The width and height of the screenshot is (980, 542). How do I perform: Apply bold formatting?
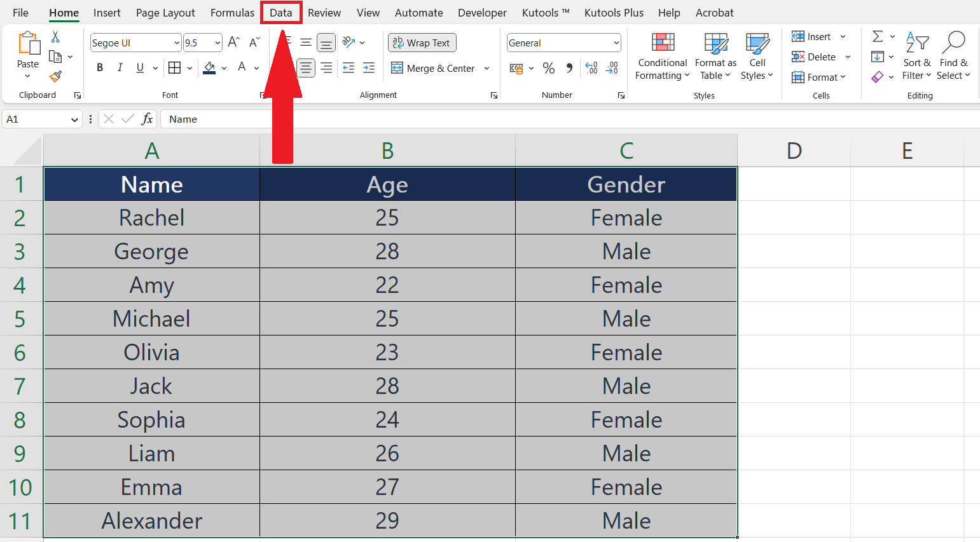tap(99, 67)
